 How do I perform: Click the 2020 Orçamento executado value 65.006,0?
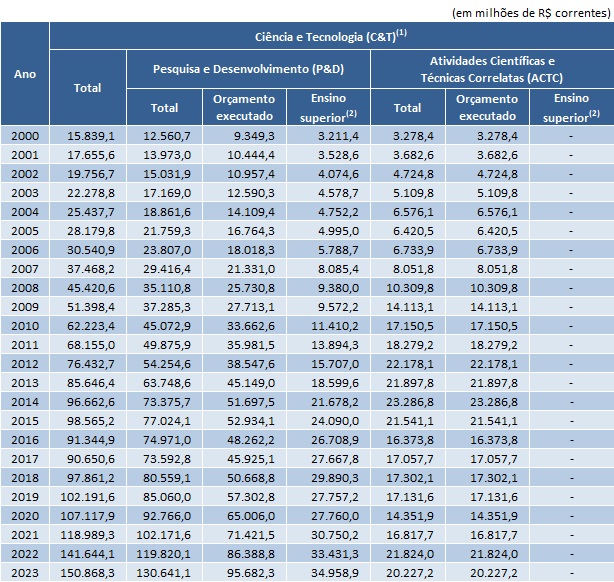point(247,515)
